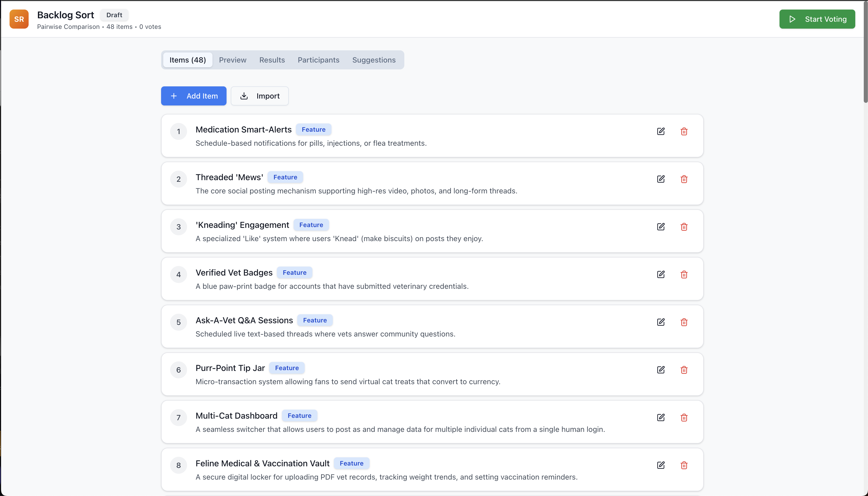Click the 'Ask-A-Vet Q&A Sessions' title
This screenshot has height=496, width=868.
point(244,320)
